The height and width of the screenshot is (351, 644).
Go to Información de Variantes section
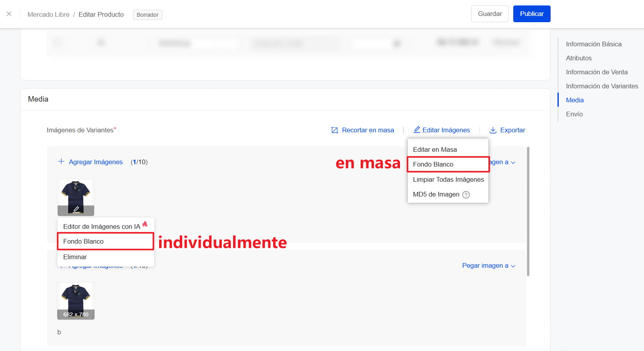pos(602,86)
